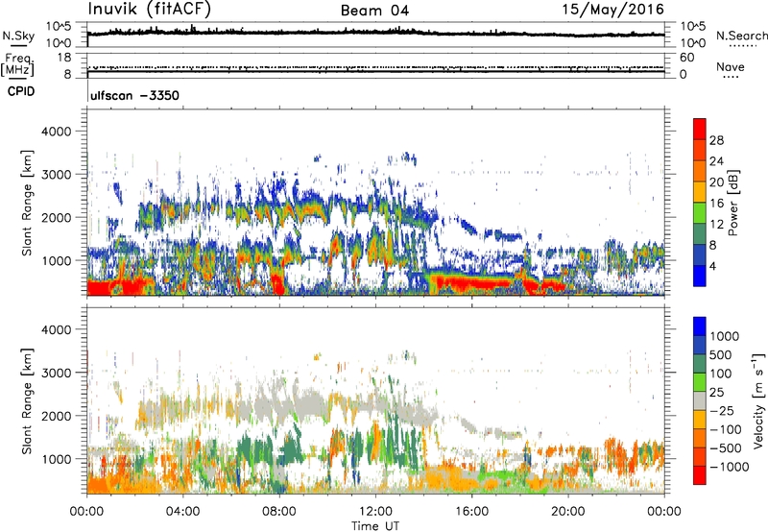Click the '3000' tick on power panel axis
Screen dimensions: 768x532
[56, 175]
